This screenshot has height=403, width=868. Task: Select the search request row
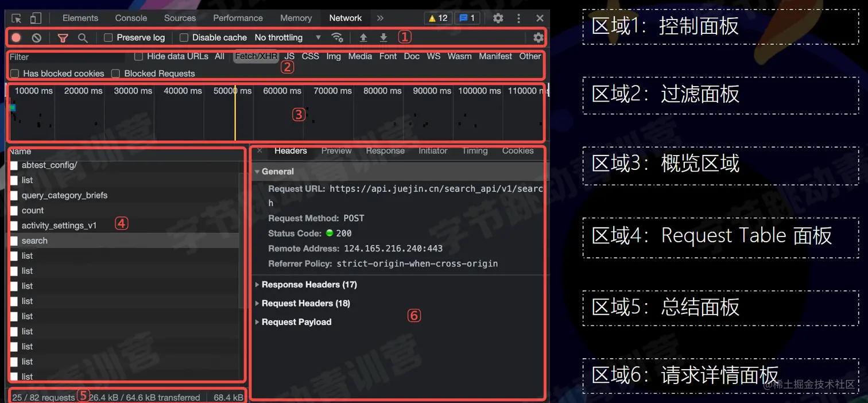tap(123, 241)
